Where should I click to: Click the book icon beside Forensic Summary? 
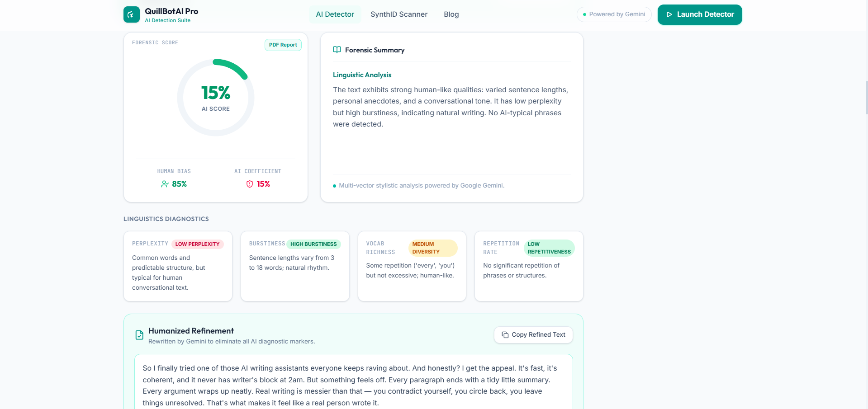(x=337, y=50)
